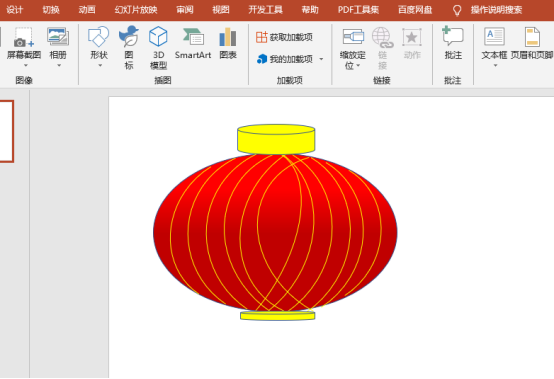Open the 百度网盘 tab
Screen dimensions: 554x379
(415, 10)
